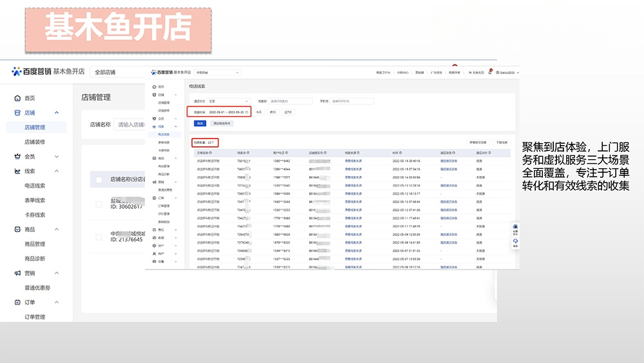Click the 昨天 quick date button

(273, 112)
